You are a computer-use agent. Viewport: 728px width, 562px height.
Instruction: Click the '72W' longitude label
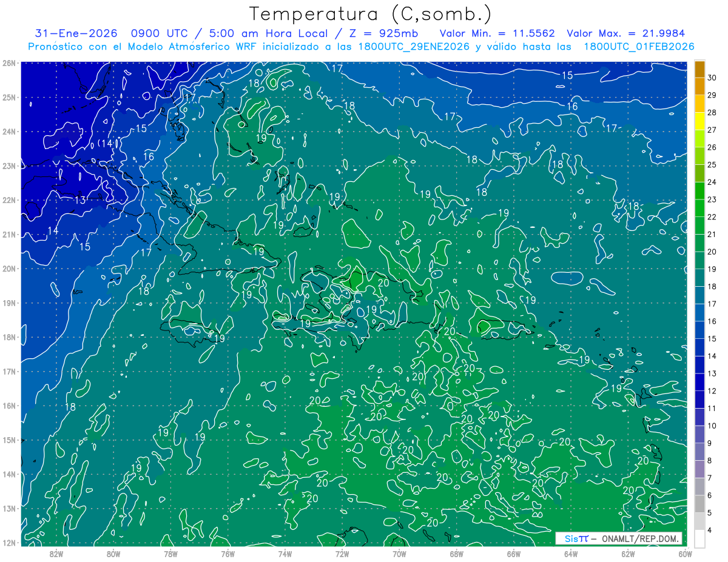tap(342, 554)
